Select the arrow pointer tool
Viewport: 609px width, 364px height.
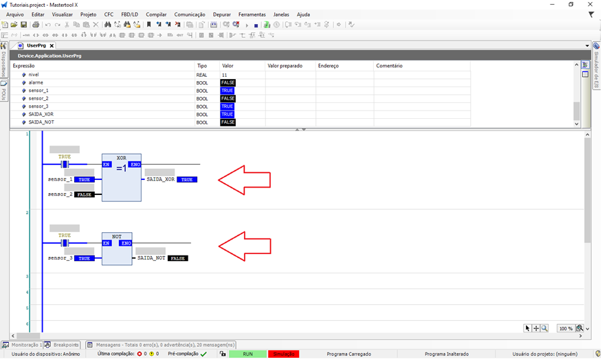[527, 329]
